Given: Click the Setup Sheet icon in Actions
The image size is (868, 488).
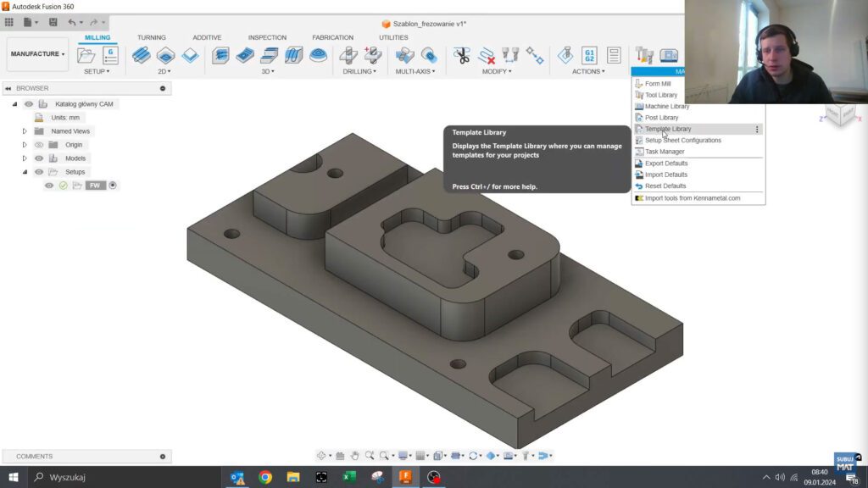Looking at the screenshot, I should pyautogui.click(x=614, y=56).
